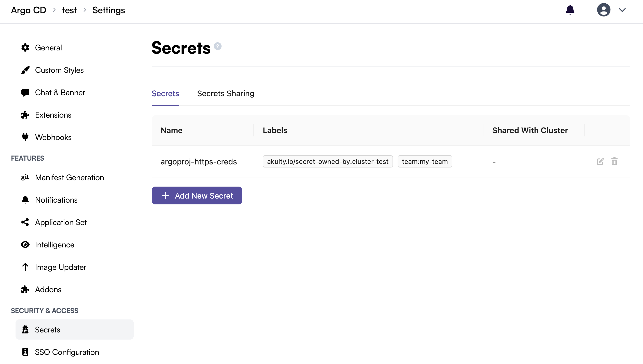Switch to the Secrets Sharing tab
Screen dimensions: 643x364
tap(226, 93)
